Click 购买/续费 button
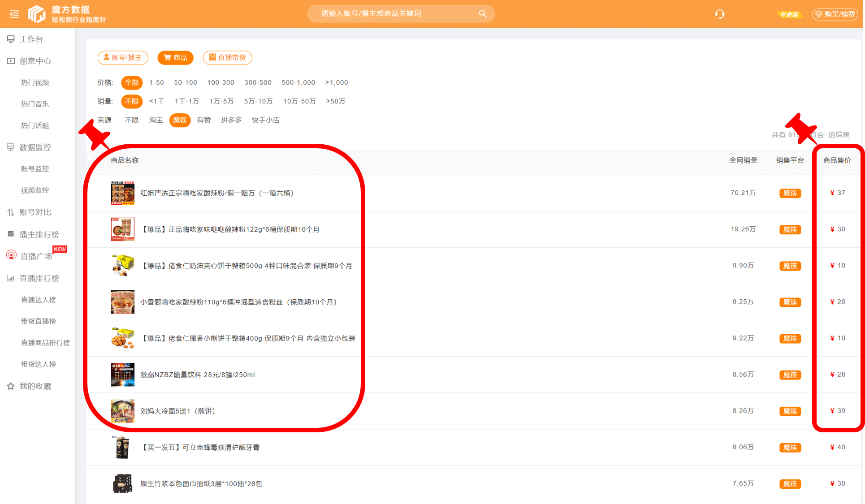 [835, 14]
